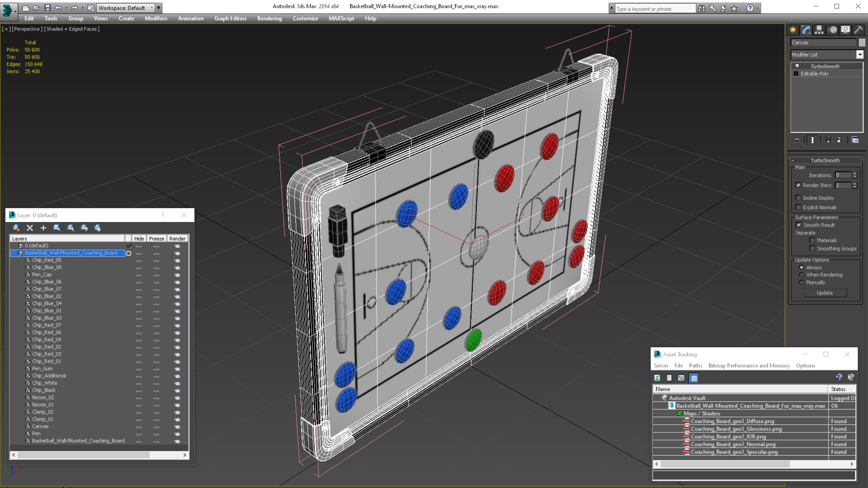This screenshot has height=488, width=868.
Task: Open the Utilities panel hammer icon
Action: pos(858,30)
